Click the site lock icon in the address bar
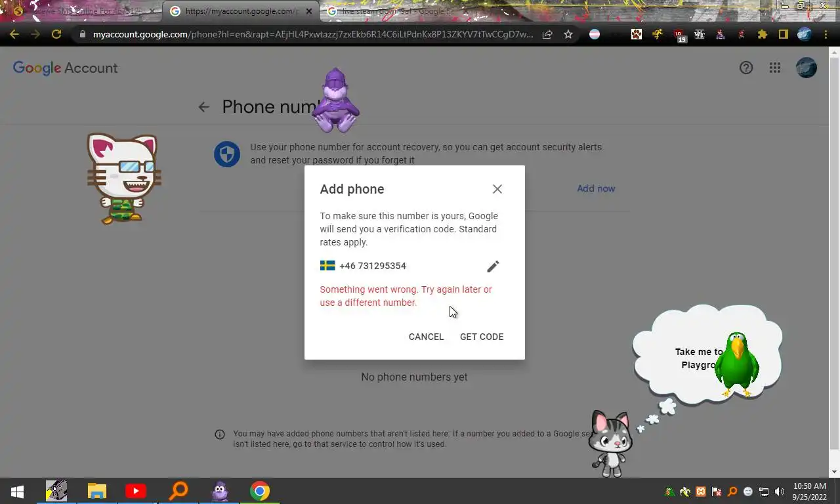Viewport: 840px width, 504px height. [82, 34]
